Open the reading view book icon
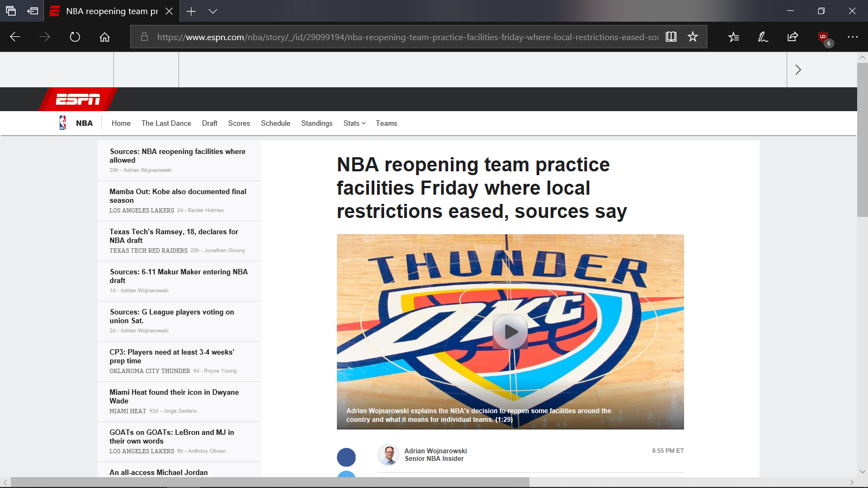 671,37
